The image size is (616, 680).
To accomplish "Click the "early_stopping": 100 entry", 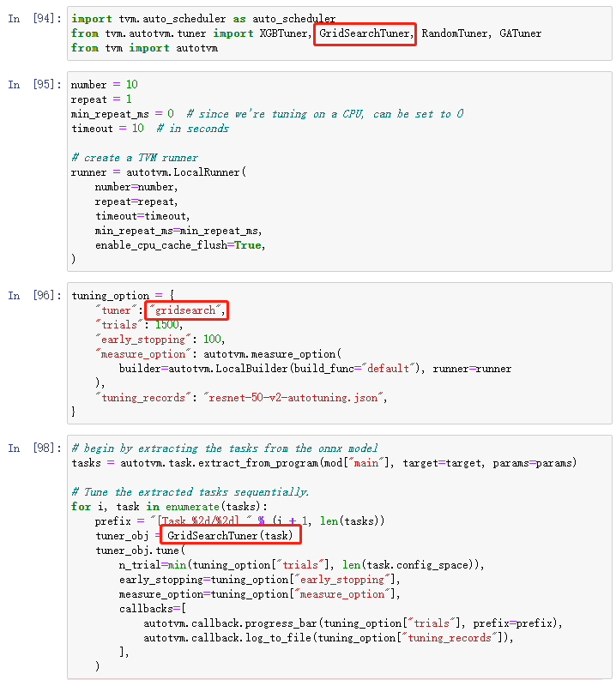I will click(x=160, y=339).
